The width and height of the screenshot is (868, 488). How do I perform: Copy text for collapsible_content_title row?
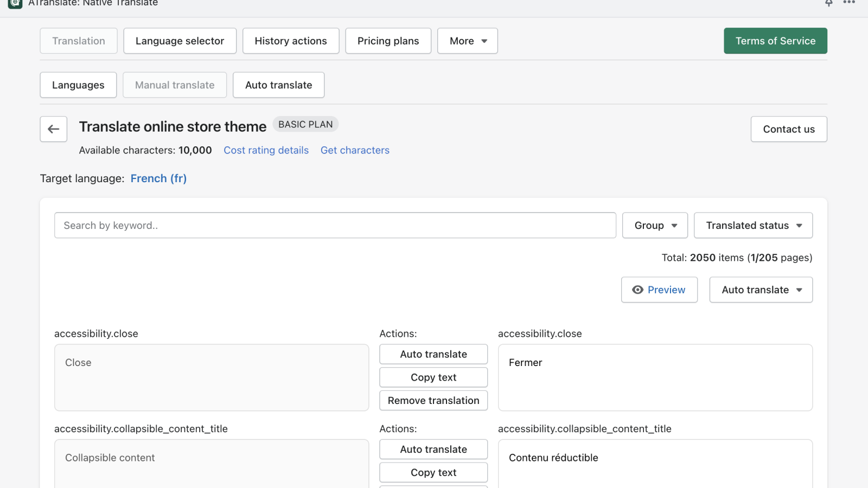click(x=433, y=472)
